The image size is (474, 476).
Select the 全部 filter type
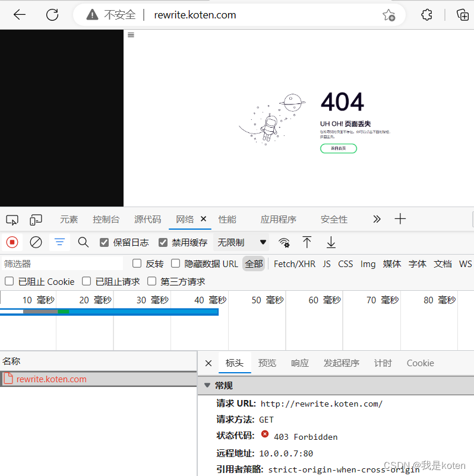(x=254, y=264)
